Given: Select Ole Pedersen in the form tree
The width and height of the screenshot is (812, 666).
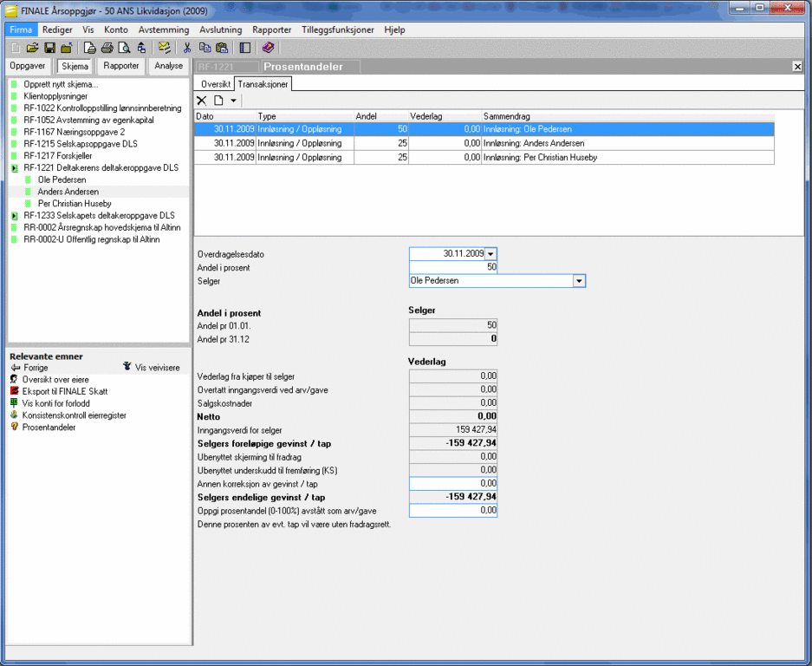Looking at the screenshot, I should [62, 180].
